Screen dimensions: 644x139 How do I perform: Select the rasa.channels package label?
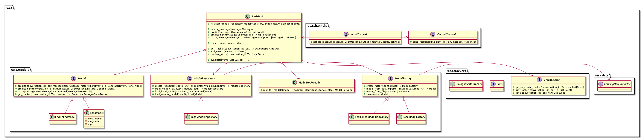(317, 26)
